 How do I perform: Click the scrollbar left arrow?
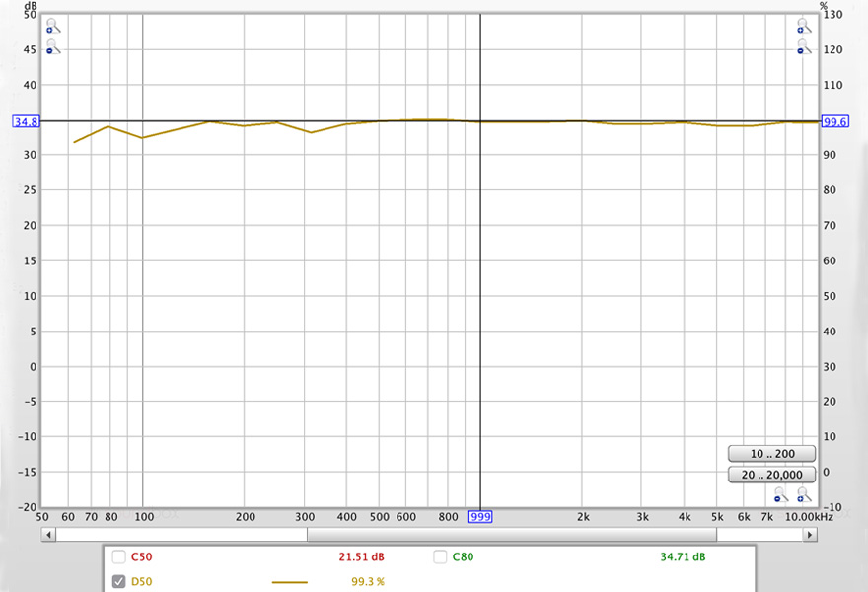48,534
